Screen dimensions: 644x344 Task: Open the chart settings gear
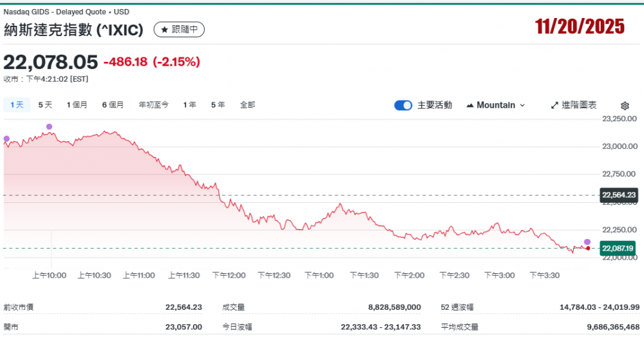click(x=624, y=106)
